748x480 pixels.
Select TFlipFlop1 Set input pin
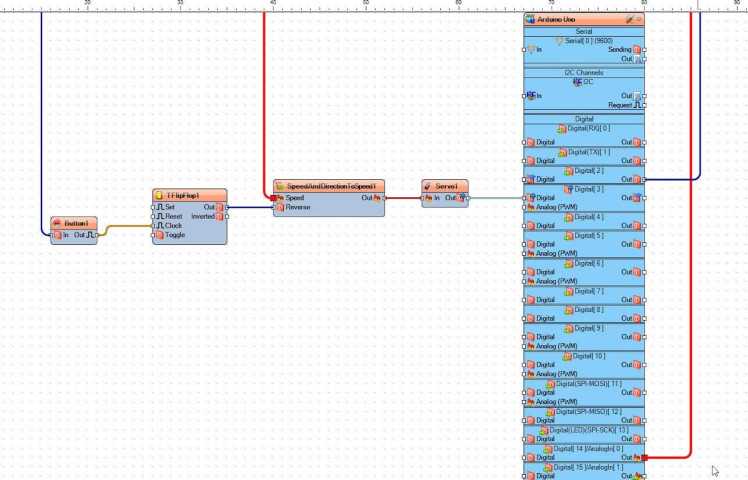click(153, 207)
